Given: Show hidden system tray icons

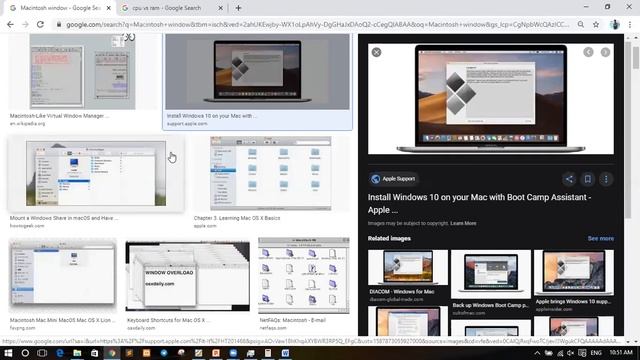Looking at the screenshot, I should [537, 353].
